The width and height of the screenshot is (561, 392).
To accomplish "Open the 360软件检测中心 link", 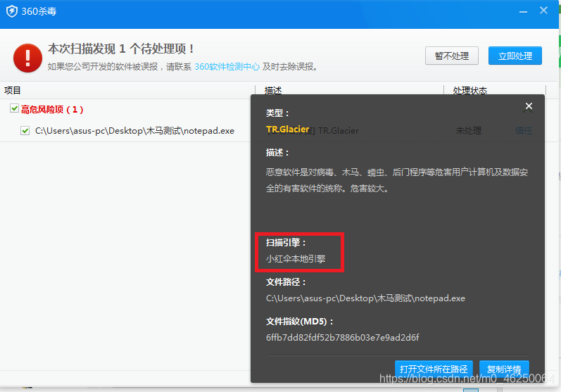I will (x=227, y=67).
